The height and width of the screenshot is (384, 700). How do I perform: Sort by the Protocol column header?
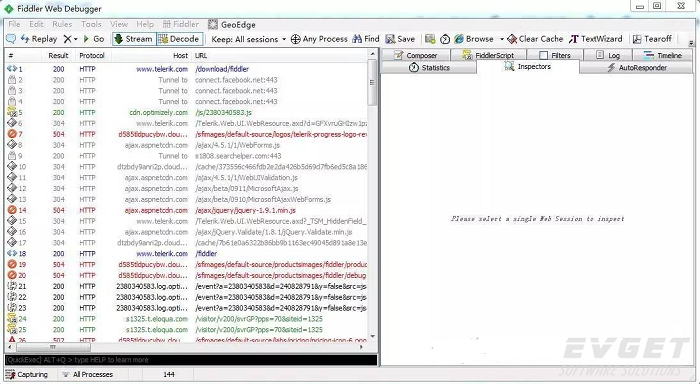click(92, 56)
